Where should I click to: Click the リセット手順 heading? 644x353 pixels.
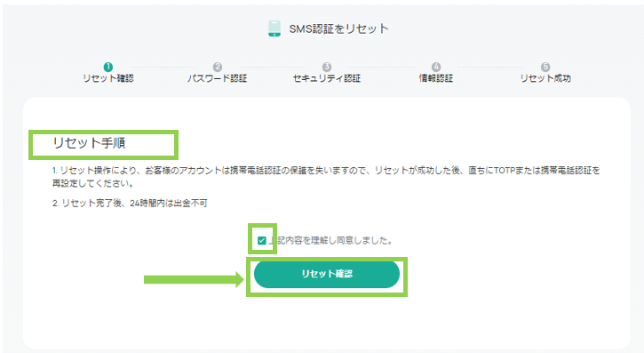[89, 143]
